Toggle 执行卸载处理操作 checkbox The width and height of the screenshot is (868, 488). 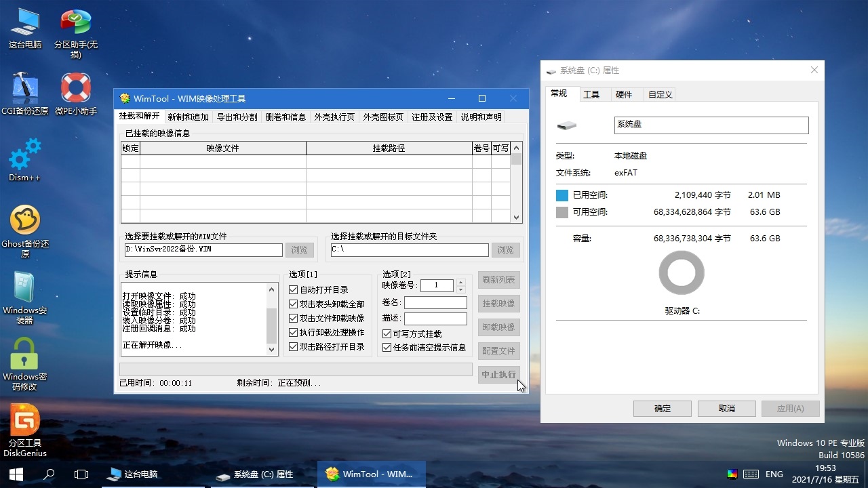click(294, 333)
